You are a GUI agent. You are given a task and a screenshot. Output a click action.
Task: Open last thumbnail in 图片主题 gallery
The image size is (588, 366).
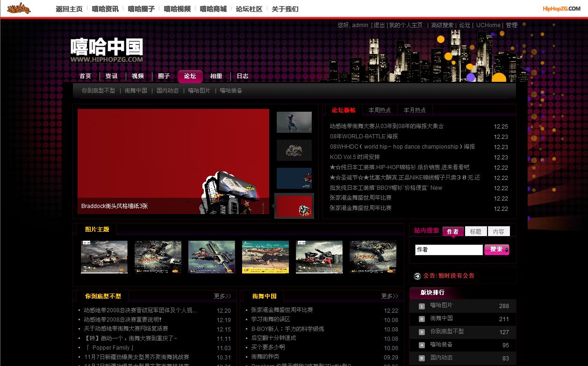click(x=373, y=257)
